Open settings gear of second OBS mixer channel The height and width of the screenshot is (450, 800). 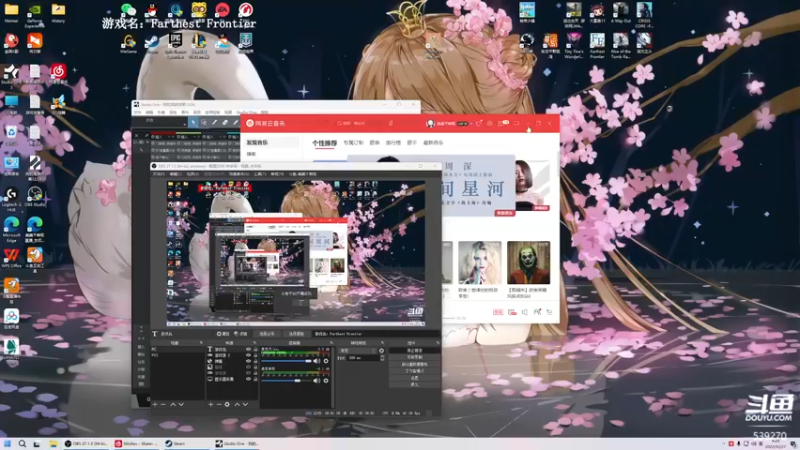(x=326, y=381)
